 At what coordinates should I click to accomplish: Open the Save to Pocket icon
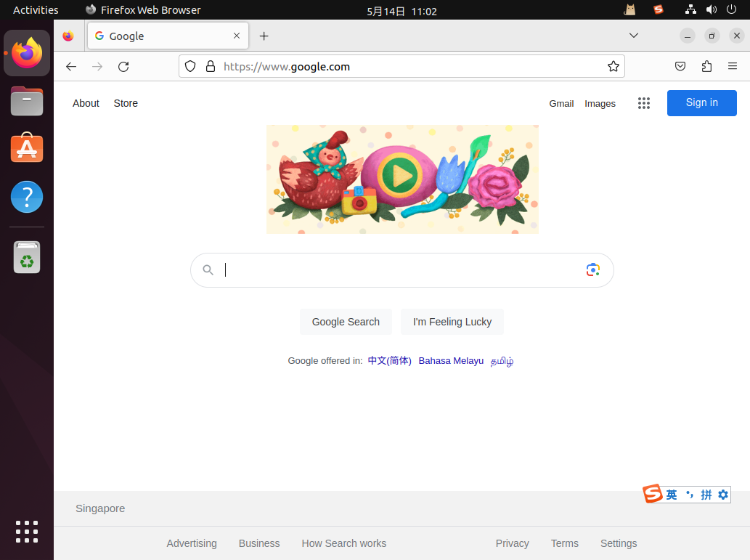tap(680, 67)
